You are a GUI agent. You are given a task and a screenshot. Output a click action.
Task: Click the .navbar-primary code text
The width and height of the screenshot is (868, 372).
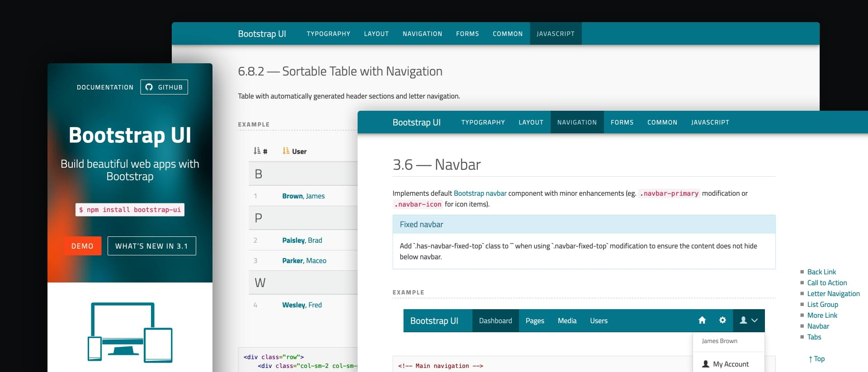[x=669, y=193]
